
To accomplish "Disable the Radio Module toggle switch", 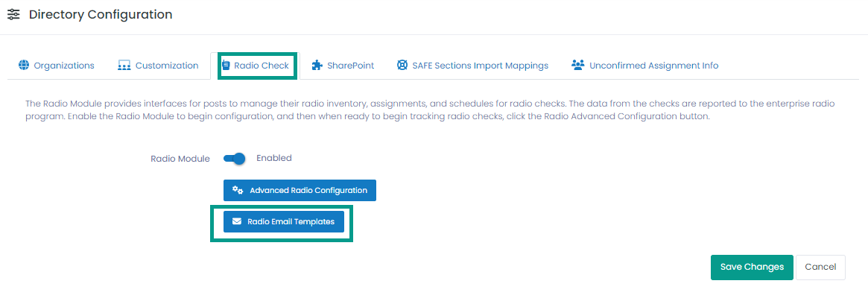I will tap(234, 159).
